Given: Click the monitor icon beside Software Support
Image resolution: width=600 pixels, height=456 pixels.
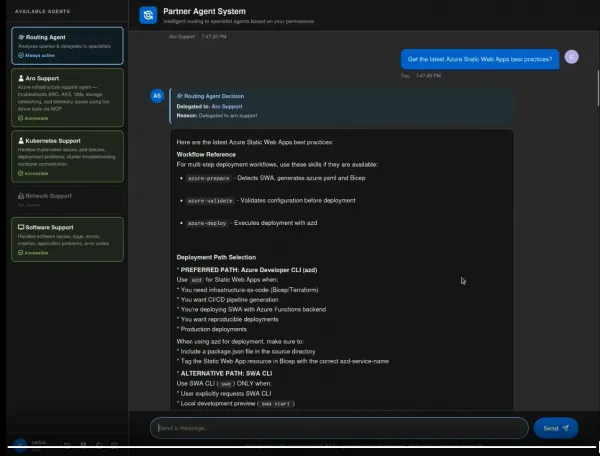Looking at the screenshot, I should [21, 227].
